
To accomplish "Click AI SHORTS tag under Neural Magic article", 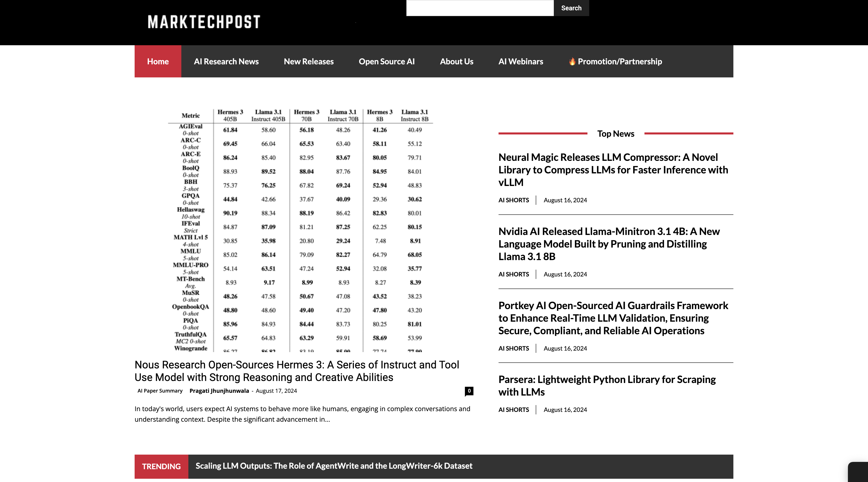I will 514,200.
